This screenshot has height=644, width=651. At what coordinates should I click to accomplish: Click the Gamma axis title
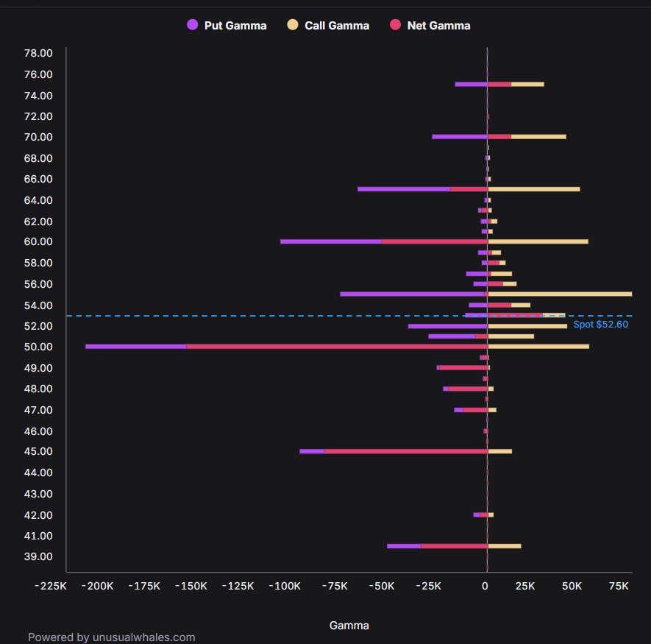pyautogui.click(x=349, y=626)
